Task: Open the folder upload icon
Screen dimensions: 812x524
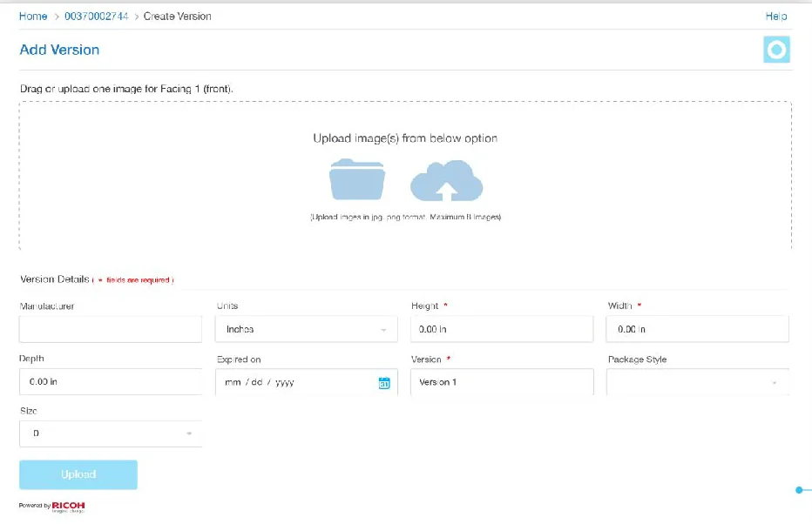Action: [x=357, y=179]
